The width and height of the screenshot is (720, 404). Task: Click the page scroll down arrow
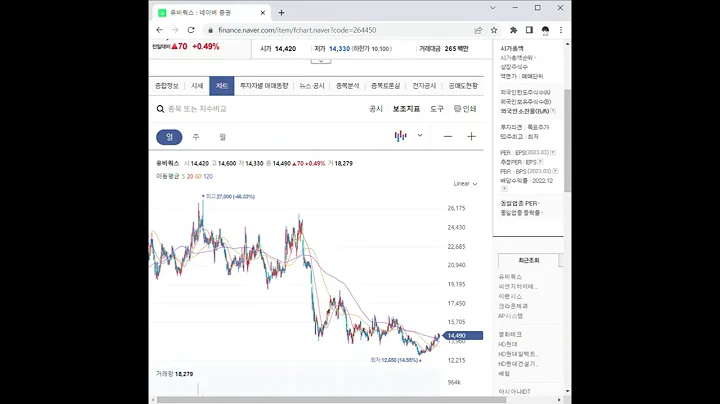pos(568,392)
